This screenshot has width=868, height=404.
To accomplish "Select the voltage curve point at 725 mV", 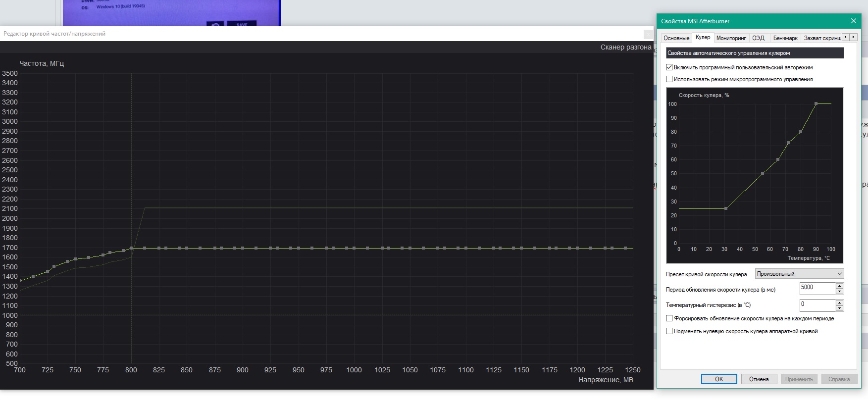I will (x=48, y=271).
